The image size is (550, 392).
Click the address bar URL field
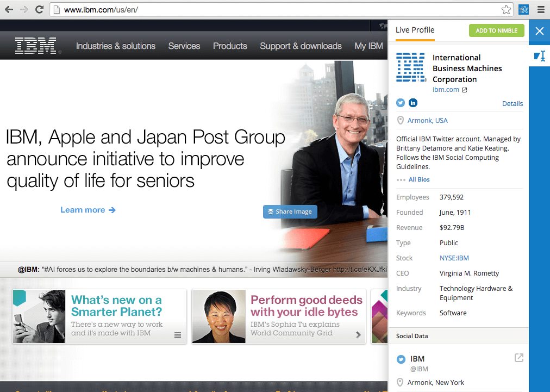point(280,9)
